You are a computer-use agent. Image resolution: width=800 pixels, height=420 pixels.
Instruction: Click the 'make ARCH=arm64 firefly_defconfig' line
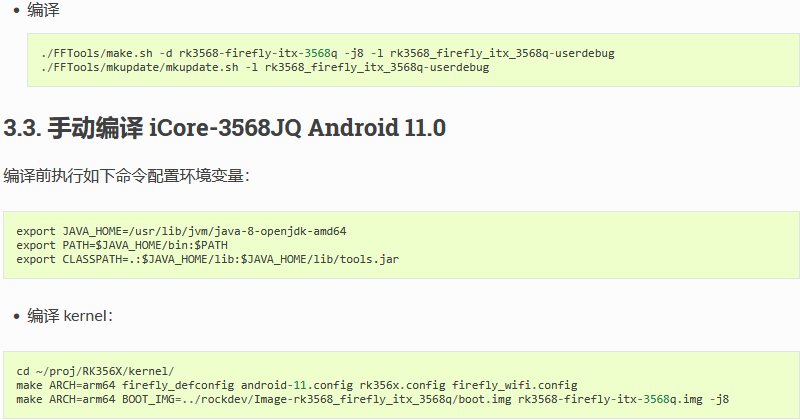(296, 385)
